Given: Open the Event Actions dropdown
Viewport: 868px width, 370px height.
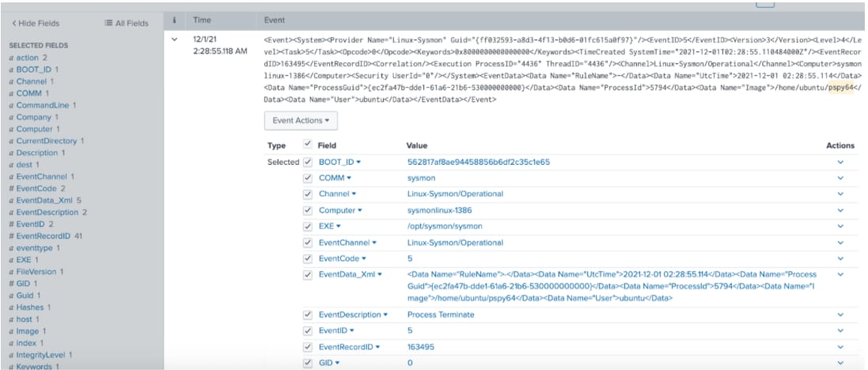Looking at the screenshot, I should [301, 120].
